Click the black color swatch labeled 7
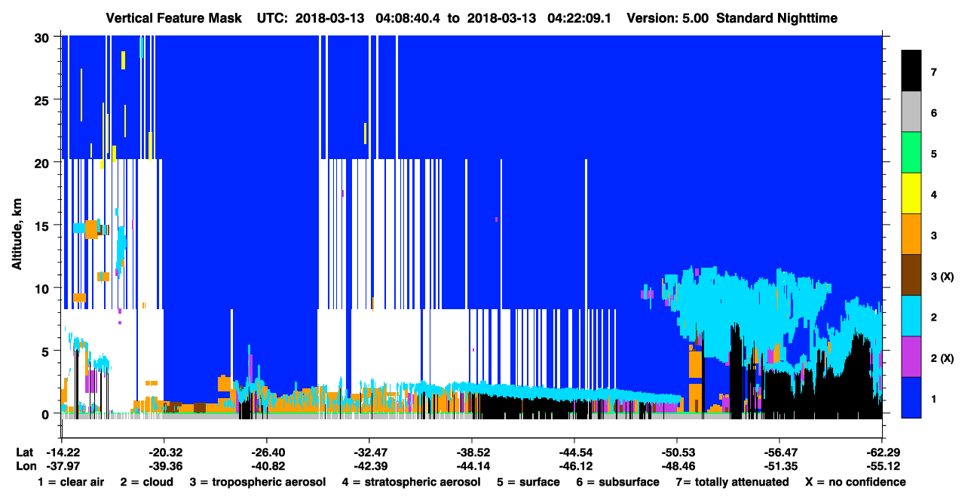 [x=911, y=71]
